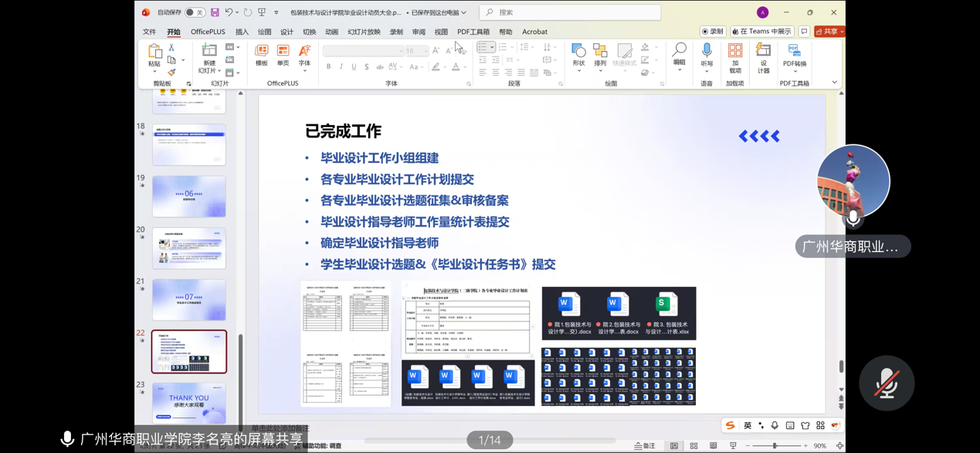Click the New Slide (新建幻灯片) icon
980x453 pixels.
pyautogui.click(x=209, y=52)
